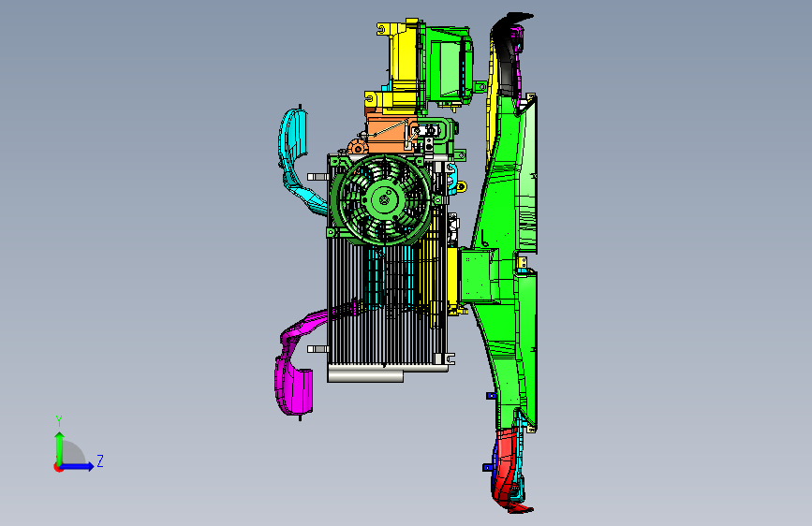Image resolution: width=812 pixels, height=526 pixels.
Task: Click the red origin point of the axis triad
Action: pos(58,467)
